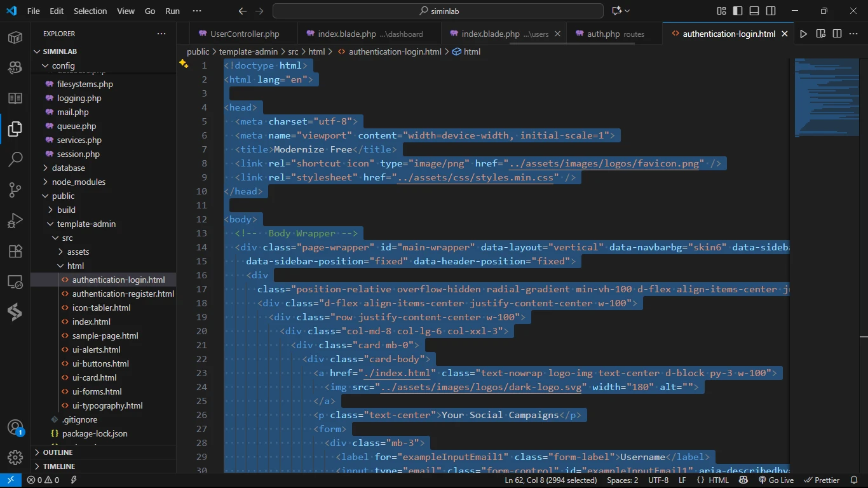Collapse the template-admin folder
The height and width of the screenshot is (488, 868).
(86, 224)
